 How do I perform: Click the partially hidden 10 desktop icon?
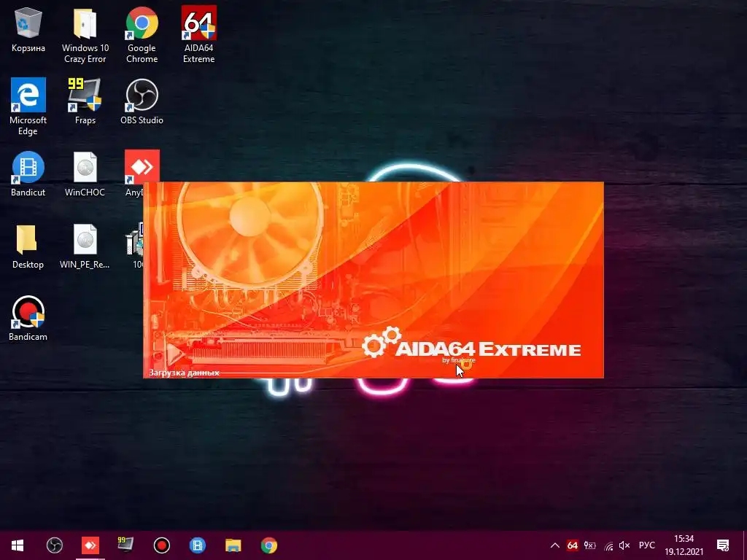click(x=134, y=246)
